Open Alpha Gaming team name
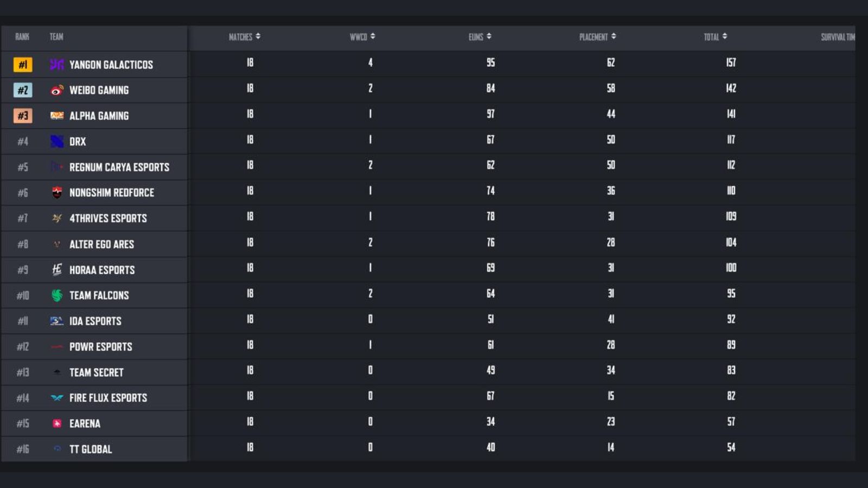Viewport: 868px width, 488px height. 99,115
